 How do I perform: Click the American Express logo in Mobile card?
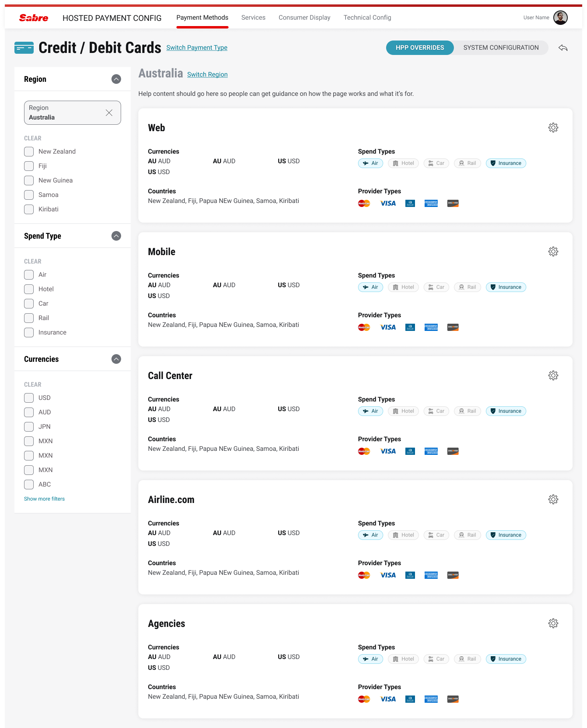coord(431,327)
